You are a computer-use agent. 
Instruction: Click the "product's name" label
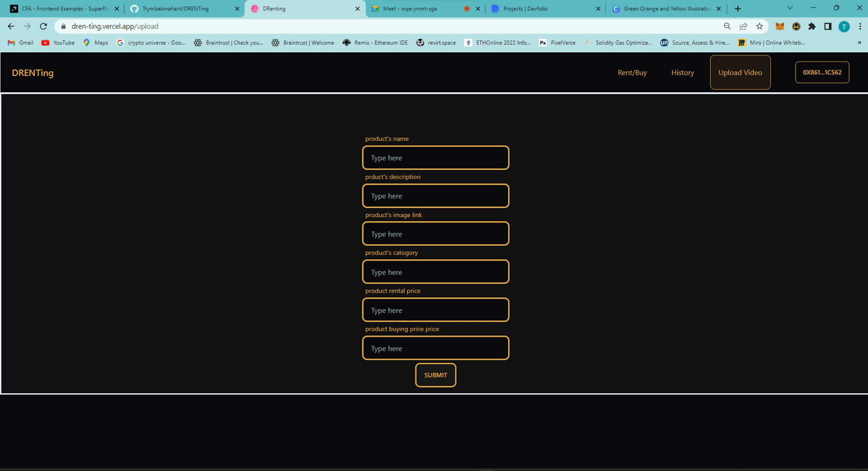(x=387, y=139)
